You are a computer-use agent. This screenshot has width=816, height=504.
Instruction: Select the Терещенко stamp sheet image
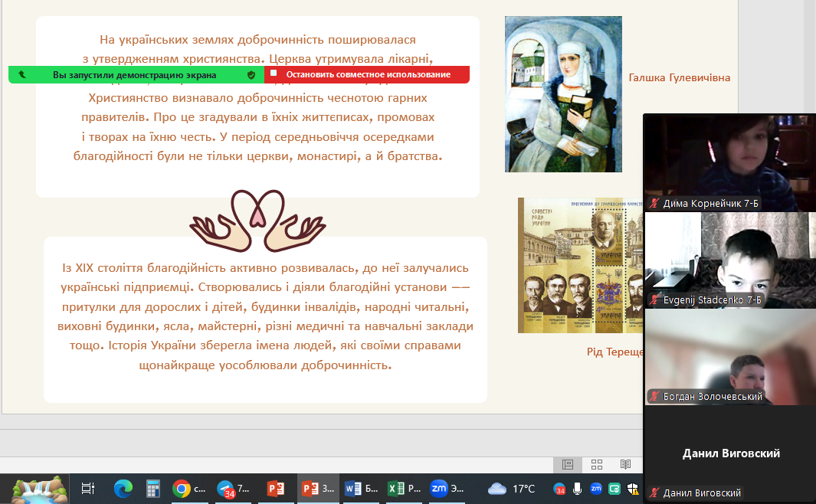point(580,265)
